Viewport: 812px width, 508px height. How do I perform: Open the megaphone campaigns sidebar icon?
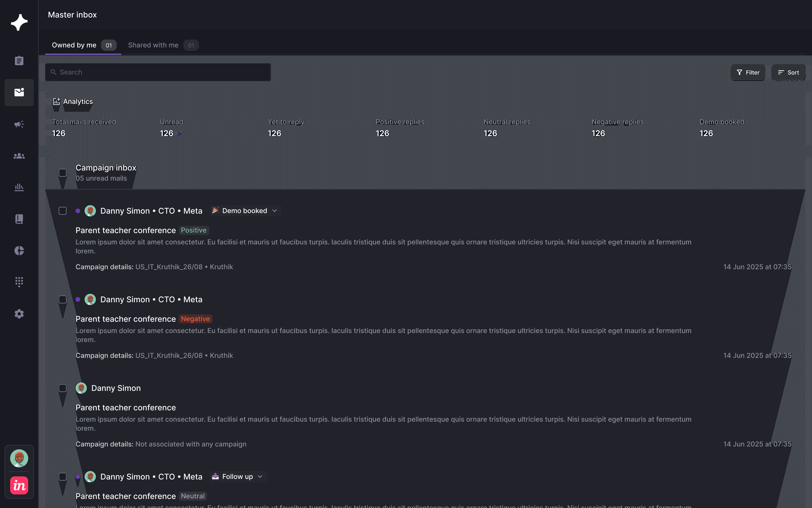(x=19, y=124)
